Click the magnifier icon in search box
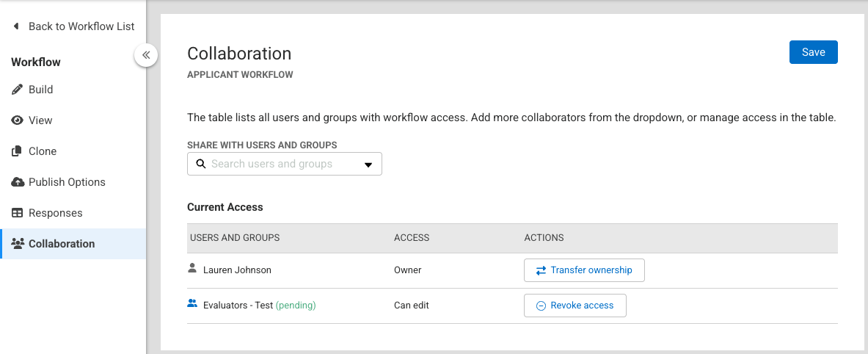The image size is (868, 354). (x=201, y=164)
